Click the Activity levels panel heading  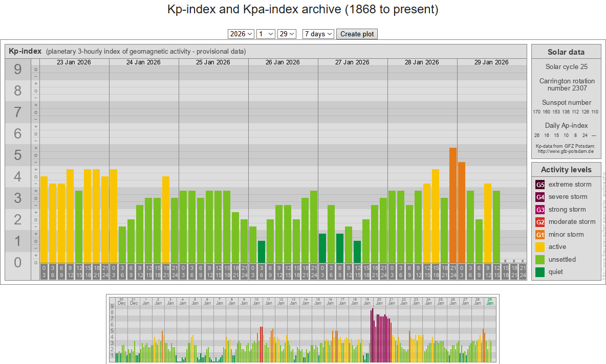coord(566,170)
